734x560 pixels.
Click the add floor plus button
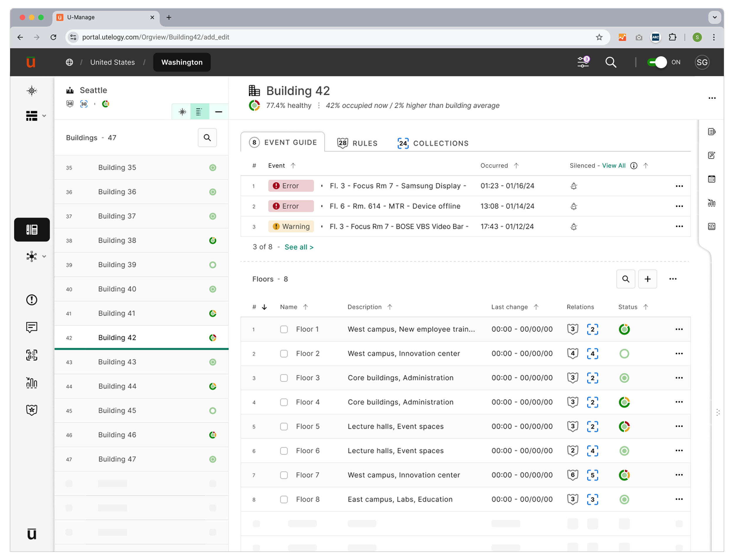pos(647,279)
